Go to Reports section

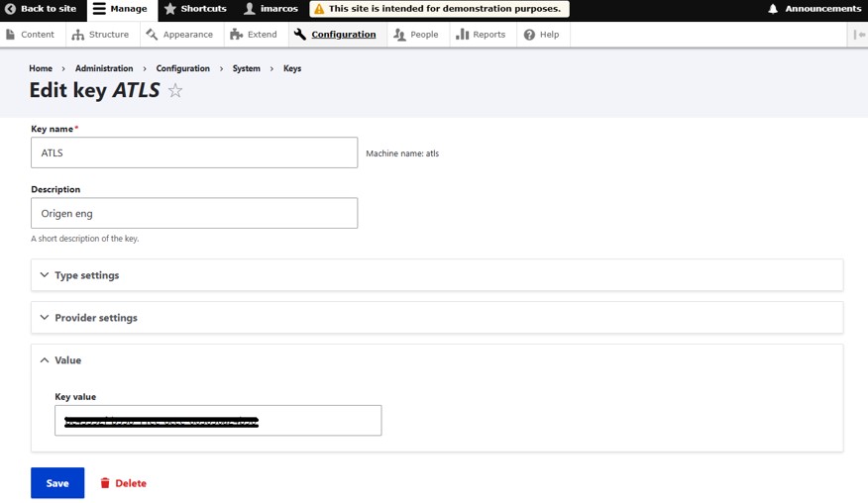click(x=481, y=35)
